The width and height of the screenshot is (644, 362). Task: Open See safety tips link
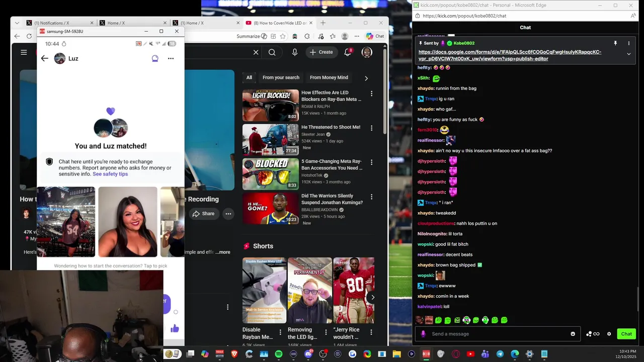tap(110, 174)
